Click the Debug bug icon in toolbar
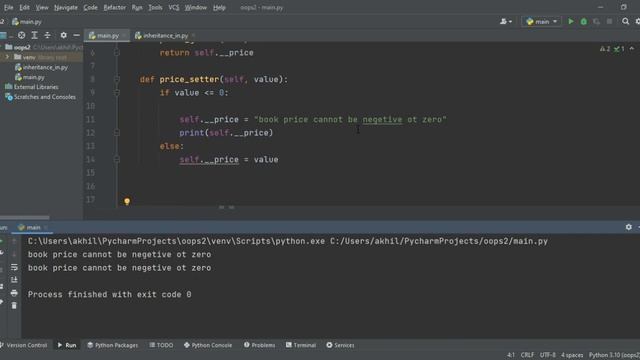 pyautogui.click(x=584, y=21)
